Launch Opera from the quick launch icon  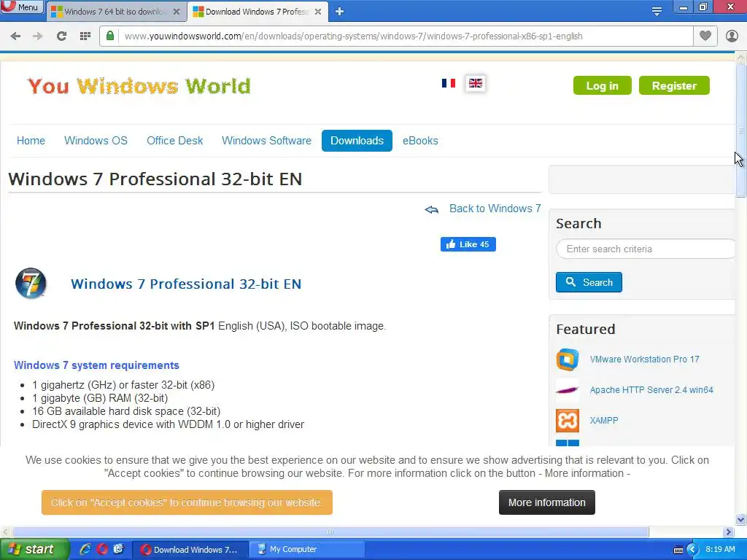102,549
